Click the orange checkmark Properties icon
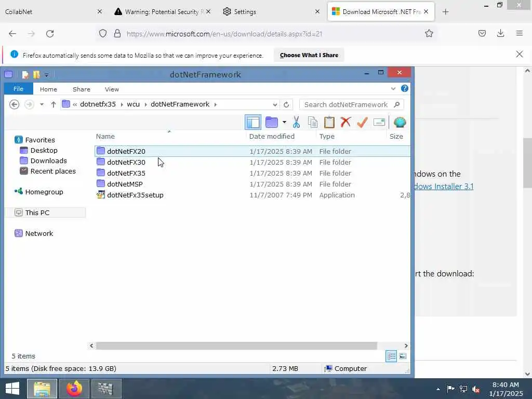 pos(362,122)
